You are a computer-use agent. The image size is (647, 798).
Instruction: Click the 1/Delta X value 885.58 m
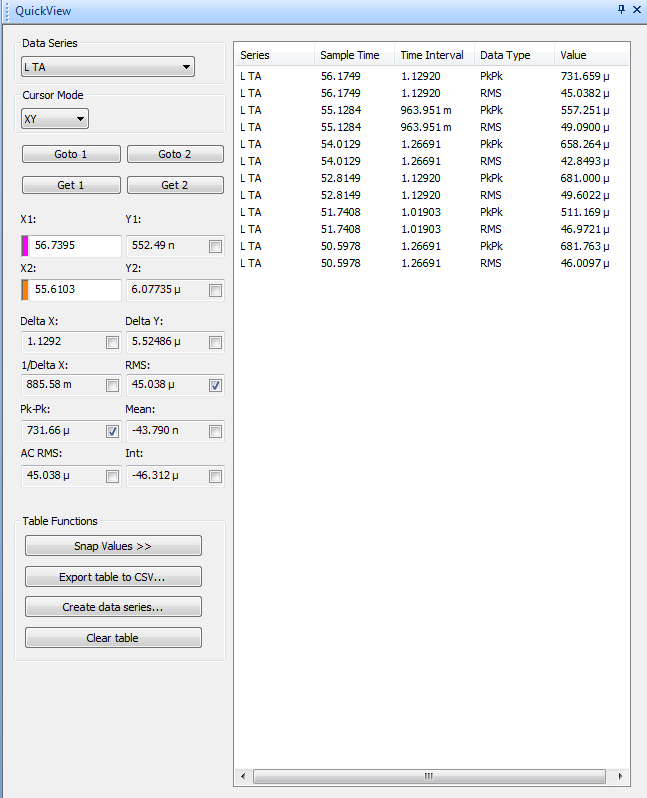click(49, 384)
